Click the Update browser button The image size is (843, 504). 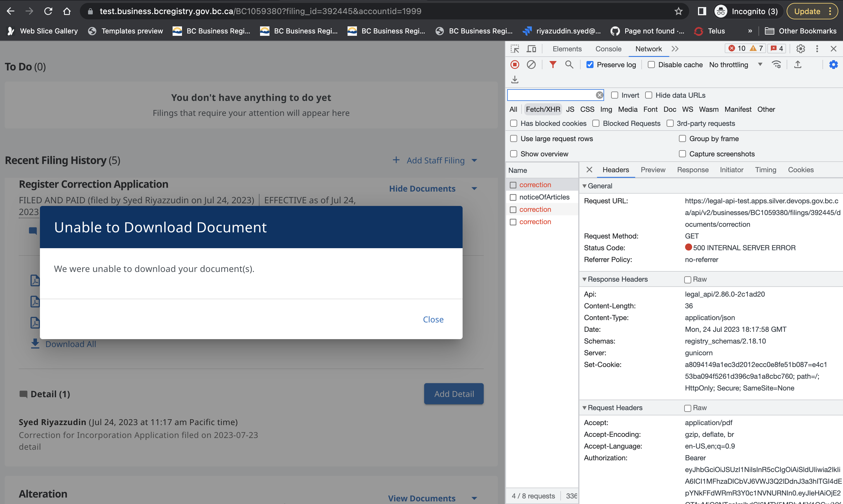click(x=812, y=11)
